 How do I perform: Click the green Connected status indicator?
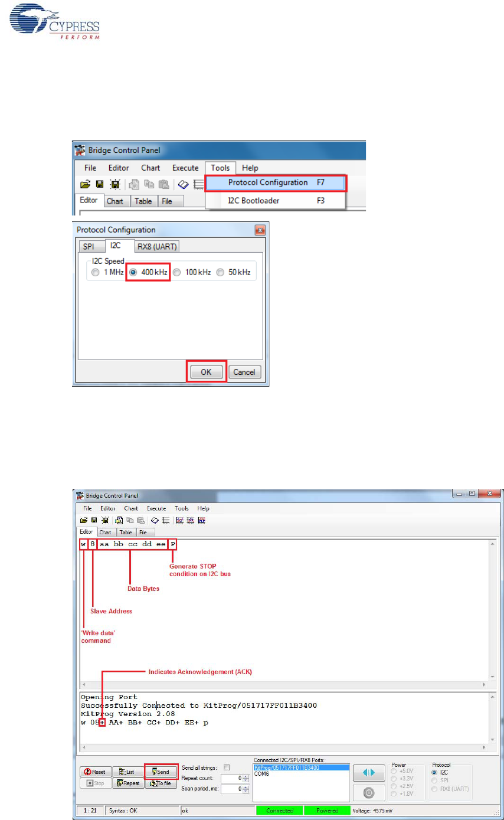click(x=280, y=811)
